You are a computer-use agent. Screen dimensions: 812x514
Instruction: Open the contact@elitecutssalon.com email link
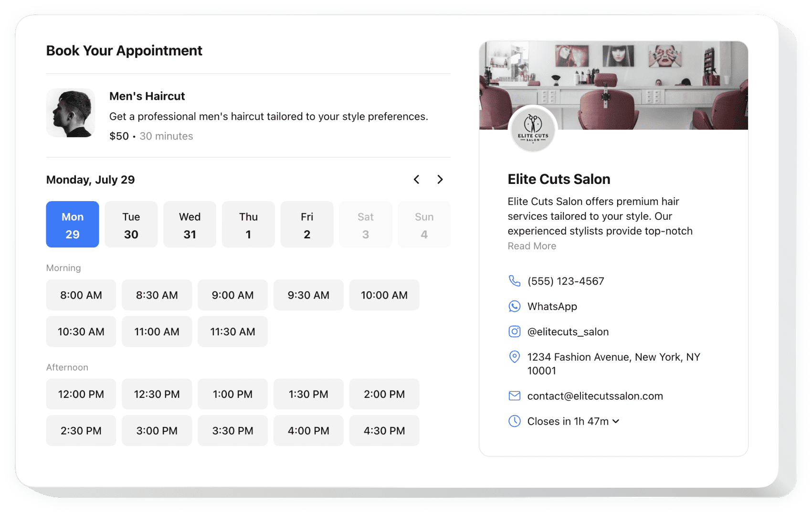click(595, 396)
